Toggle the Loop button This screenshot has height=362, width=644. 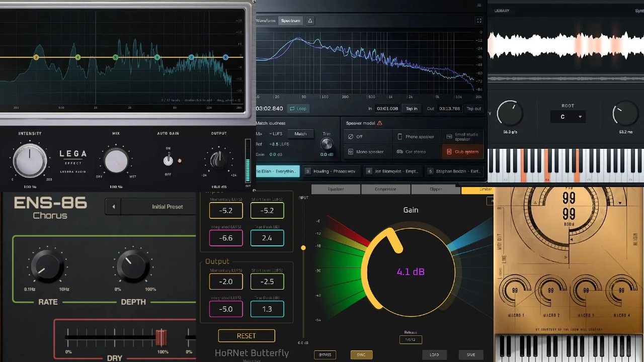click(x=298, y=109)
